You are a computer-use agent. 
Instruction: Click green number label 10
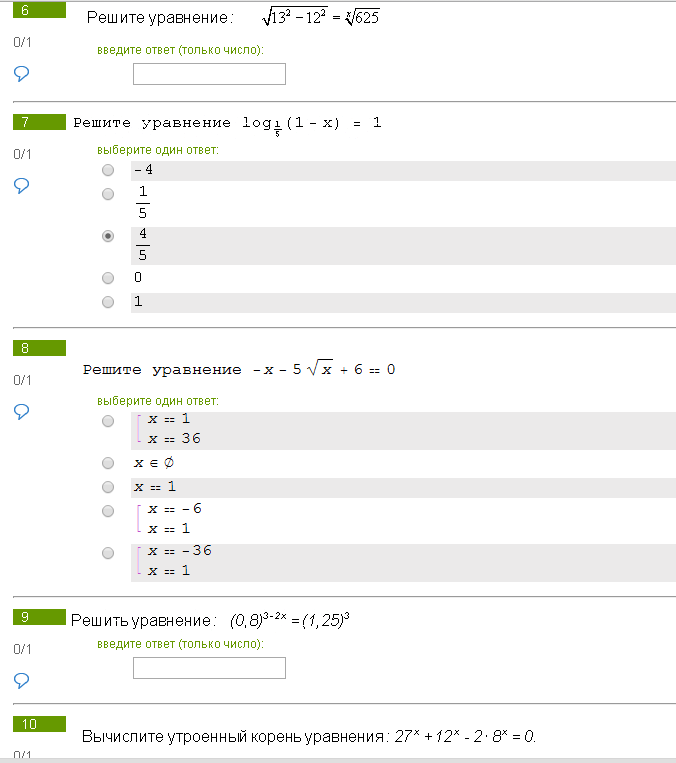point(39,724)
